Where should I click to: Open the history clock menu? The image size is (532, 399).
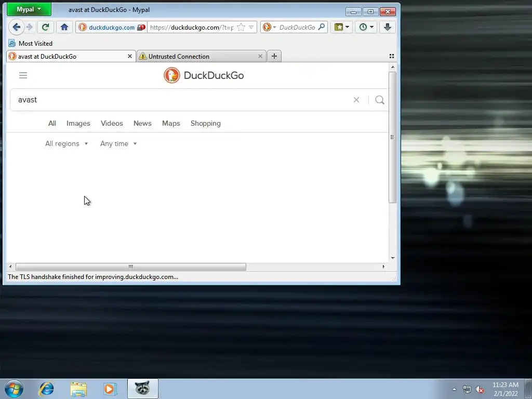(366, 27)
